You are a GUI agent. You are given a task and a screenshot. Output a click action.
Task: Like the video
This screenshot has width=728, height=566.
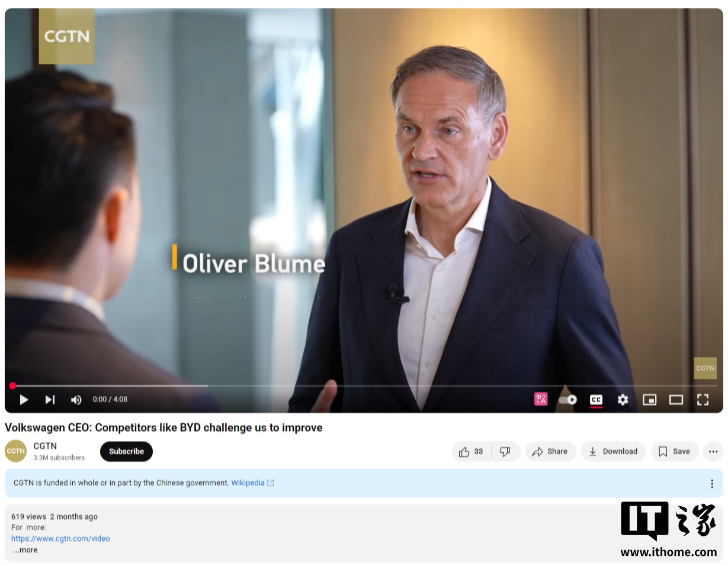click(x=472, y=452)
